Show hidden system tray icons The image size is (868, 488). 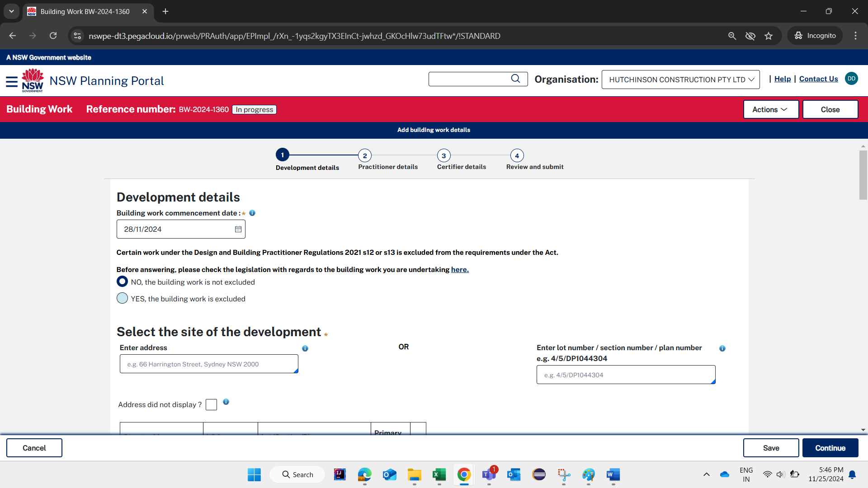[x=706, y=474]
